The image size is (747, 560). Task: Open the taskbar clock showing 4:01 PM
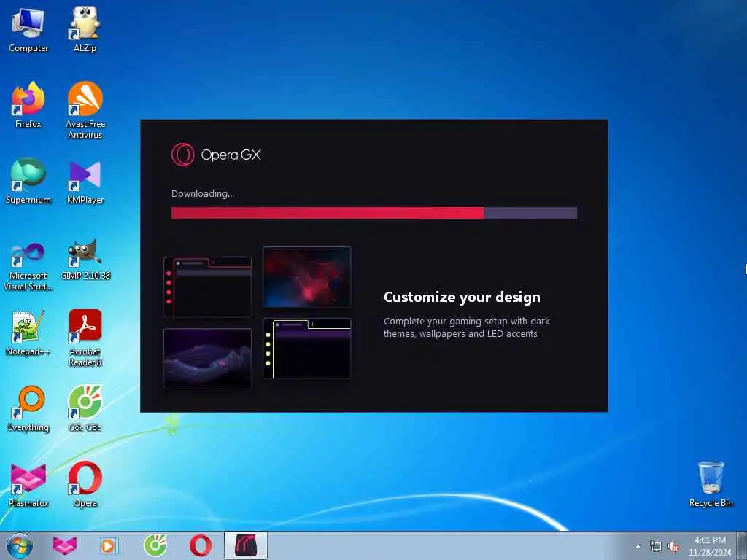pyautogui.click(x=709, y=546)
